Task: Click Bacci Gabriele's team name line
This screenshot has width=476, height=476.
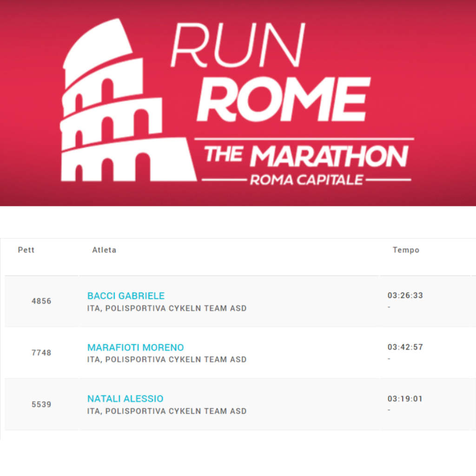Action: (x=167, y=309)
